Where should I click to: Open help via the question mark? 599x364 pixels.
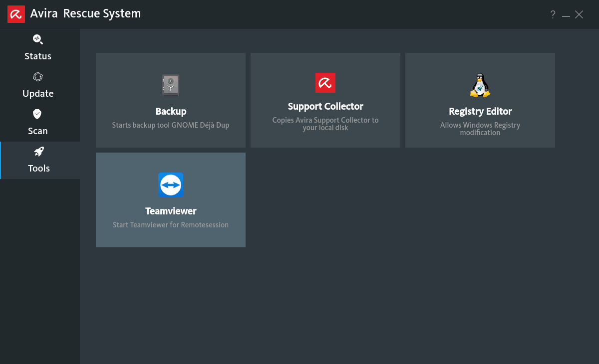click(x=553, y=14)
